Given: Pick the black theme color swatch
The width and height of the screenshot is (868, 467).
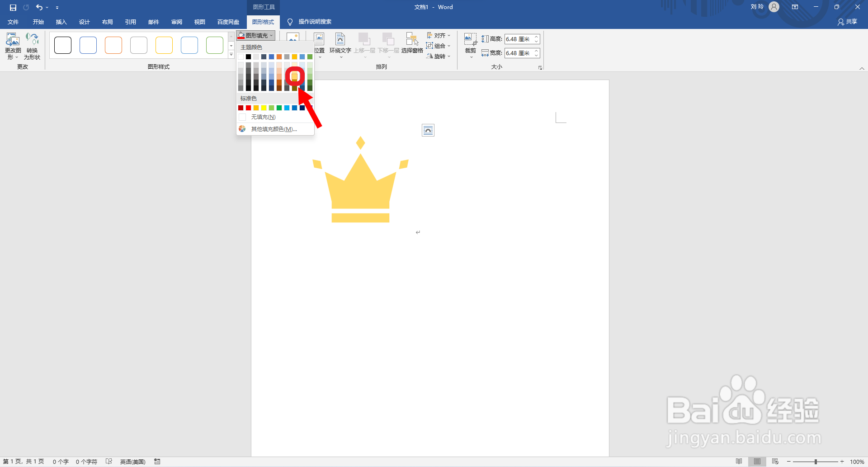Looking at the screenshot, I should click(248, 57).
